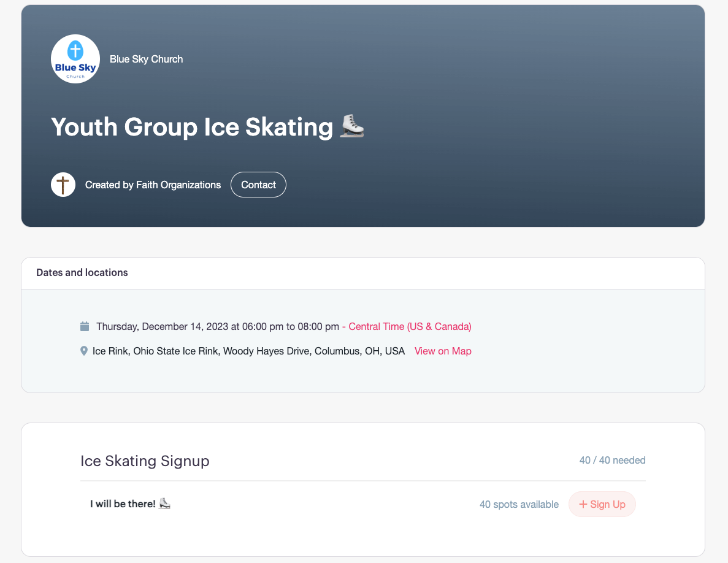
Task: Click the Faith Organizations cross avatar
Action: coord(63,184)
